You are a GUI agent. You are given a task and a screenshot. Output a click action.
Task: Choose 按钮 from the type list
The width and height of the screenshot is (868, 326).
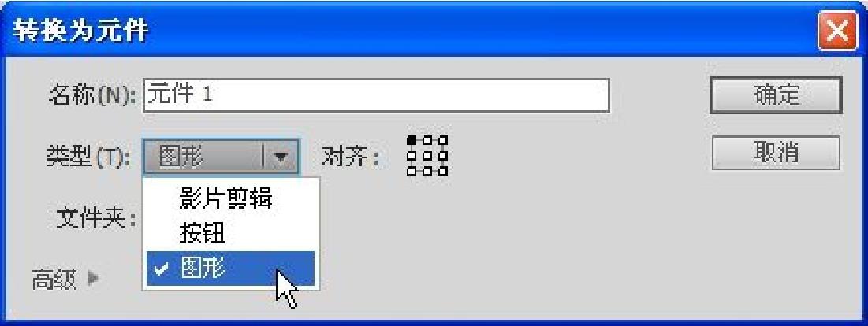point(231,235)
